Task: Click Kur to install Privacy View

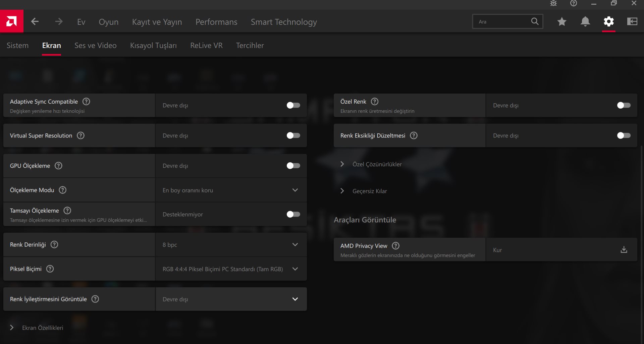Action: point(497,250)
